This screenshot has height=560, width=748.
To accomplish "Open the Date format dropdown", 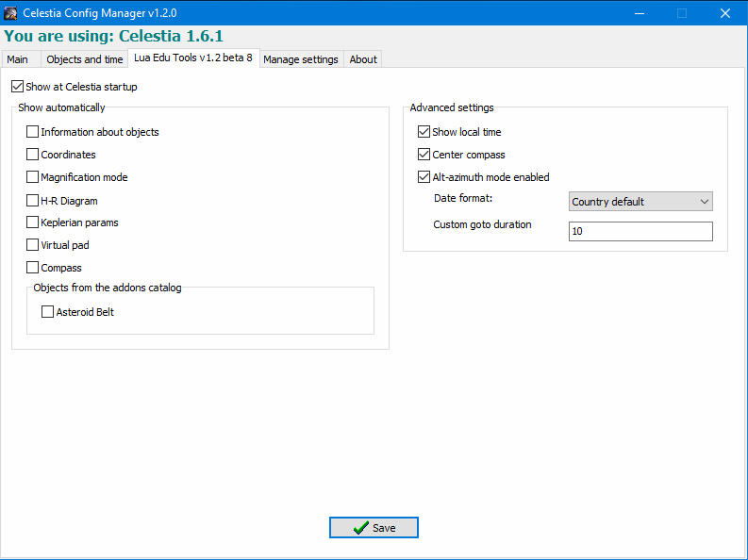I will (640, 202).
